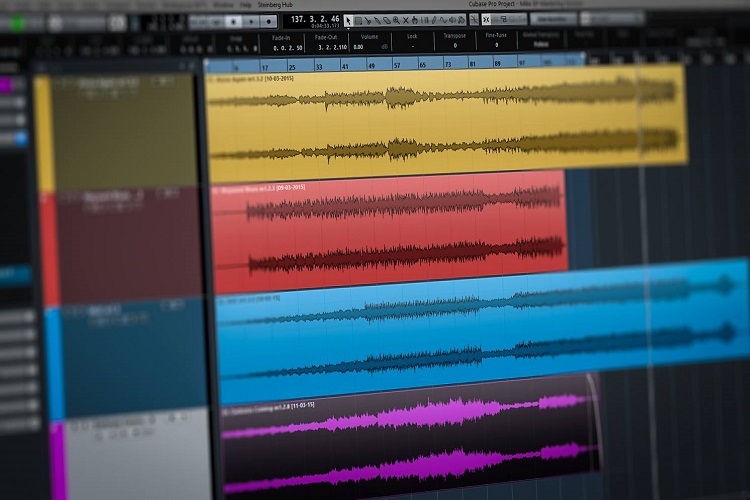Image resolution: width=750 pixels, height=500 pixels.
Task: Select the Line tool
Action: point(443,21)
